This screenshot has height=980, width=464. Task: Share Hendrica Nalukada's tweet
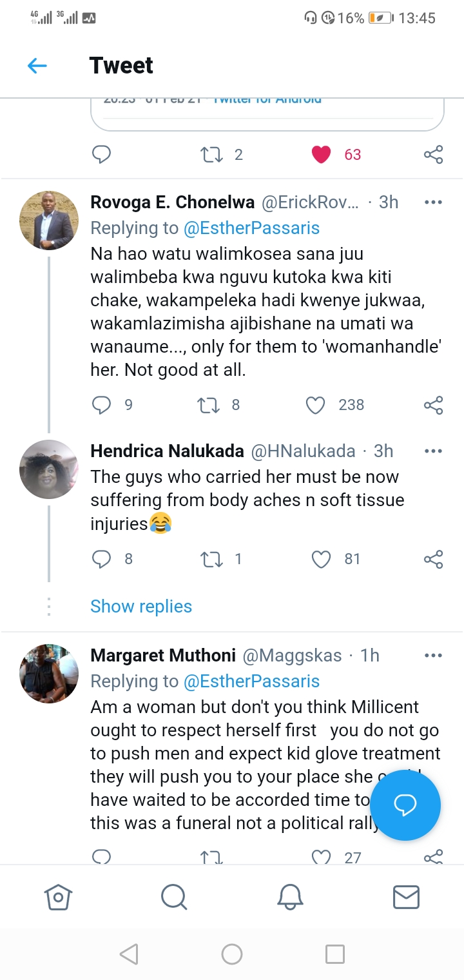[433, 559]
